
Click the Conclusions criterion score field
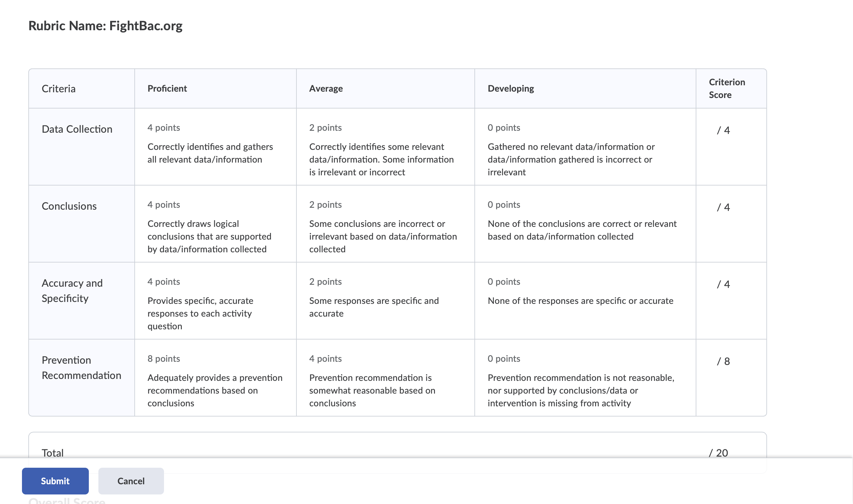point(723,207)
